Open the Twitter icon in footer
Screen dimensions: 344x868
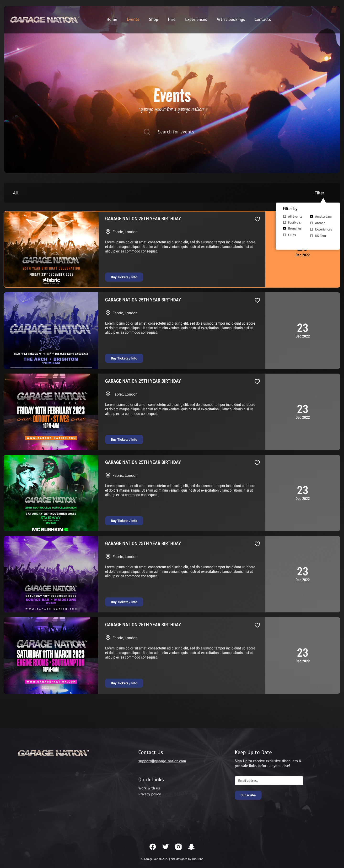(x=165, y=847)
